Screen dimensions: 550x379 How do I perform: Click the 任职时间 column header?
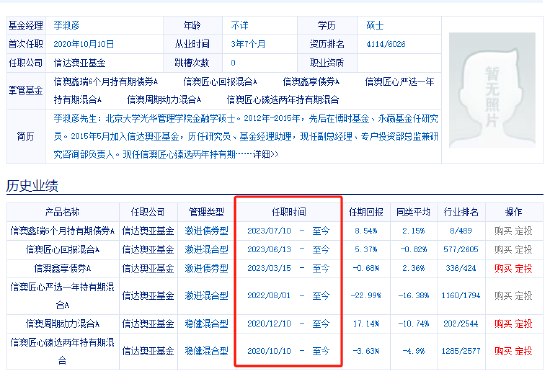[289, 212]
